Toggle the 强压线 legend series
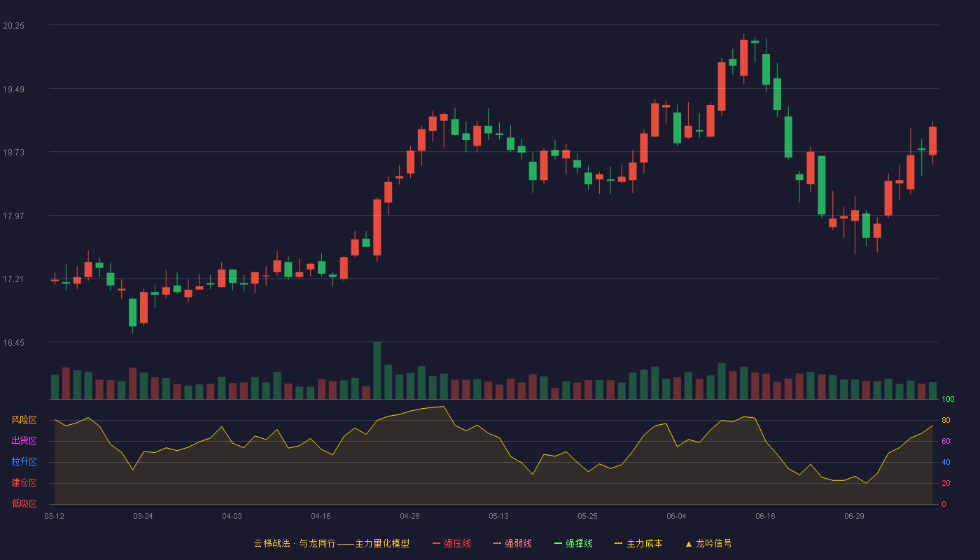980x560 pixels. [451, 543]
